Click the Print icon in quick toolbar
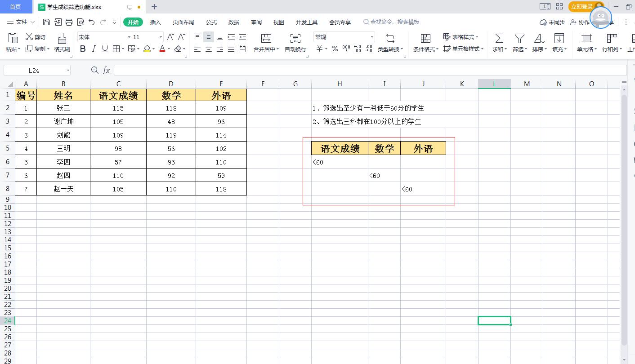This screenshot has height=364, width=635. pos(69,22)
